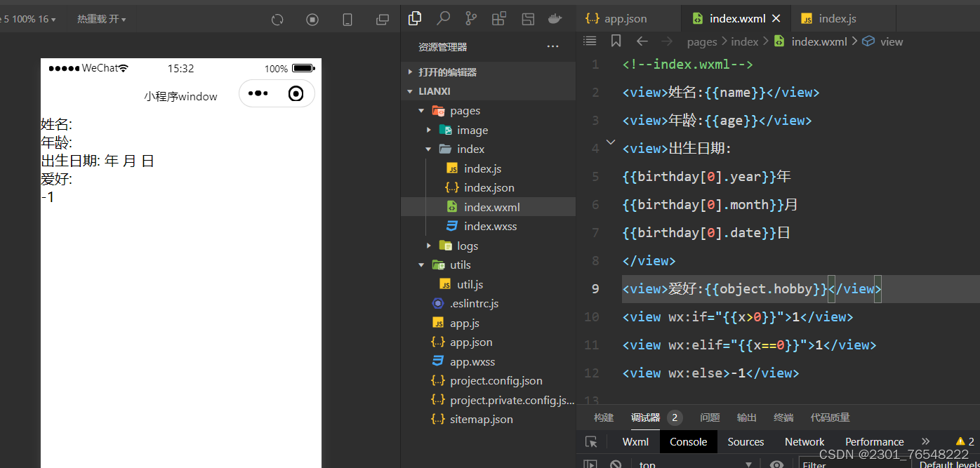Open the Network debugger tab
This screenshot has height=468, width=980.
[x=804, y=442]
